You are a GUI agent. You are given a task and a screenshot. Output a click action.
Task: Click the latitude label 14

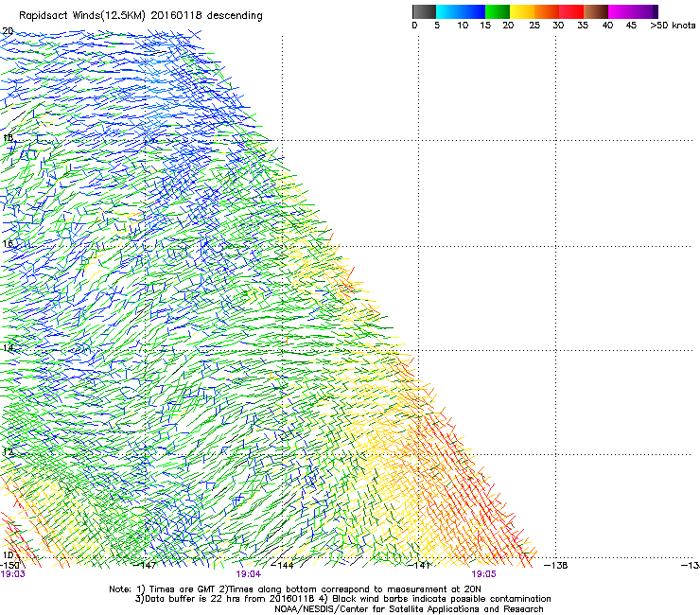tap(8, 348)
